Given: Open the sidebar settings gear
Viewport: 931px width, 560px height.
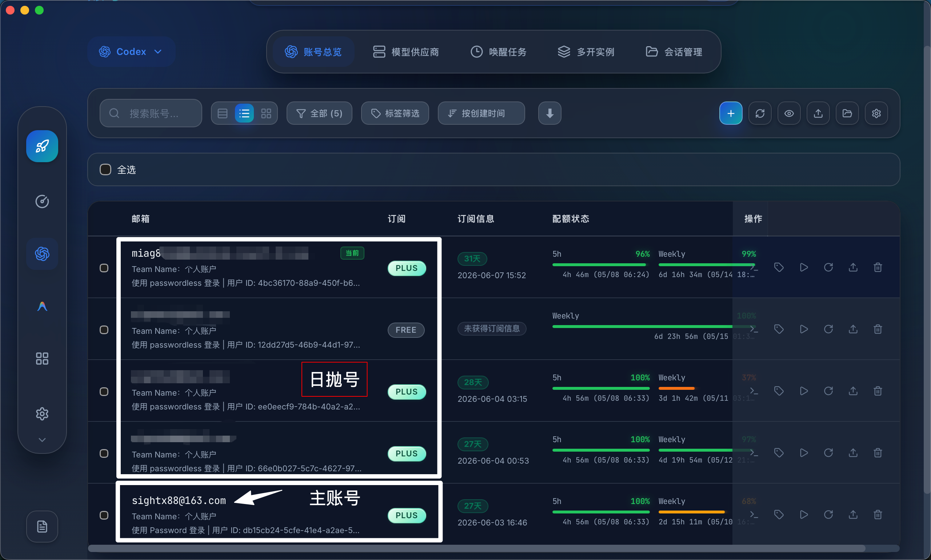Looking at the screenshot, I should pyautogui.click(x=42, y=414).
